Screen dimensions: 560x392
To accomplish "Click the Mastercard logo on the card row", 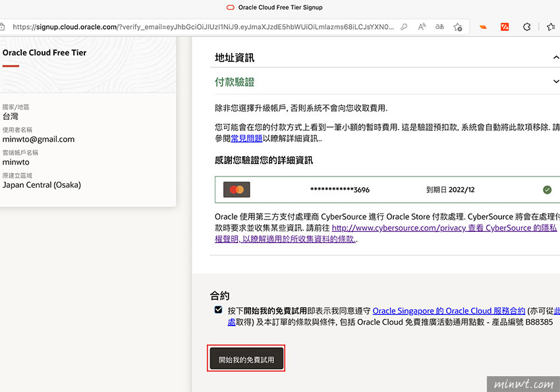I will 237,190.
